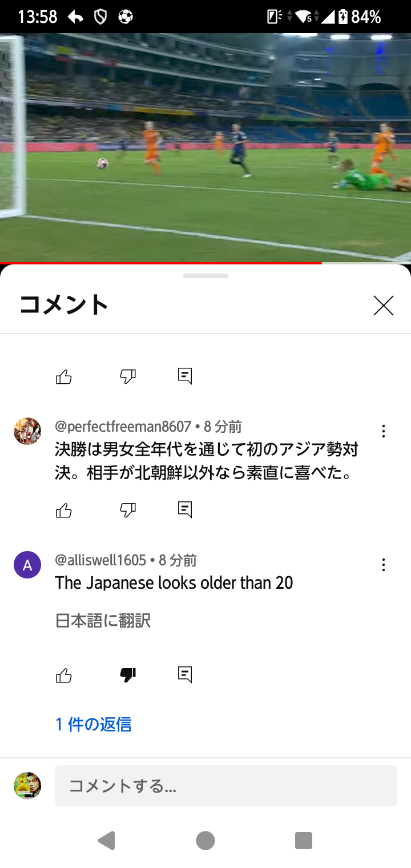The image size is (411, 868).
Task: Translate comment with 日本語に翻訳
Action: (x=103, y=620)
